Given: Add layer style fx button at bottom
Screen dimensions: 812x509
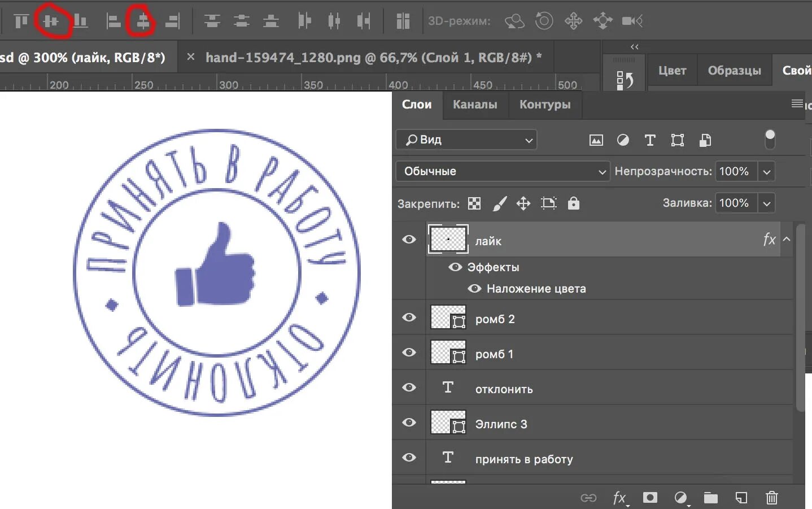Looking at the screenshot, I should 620,498.
